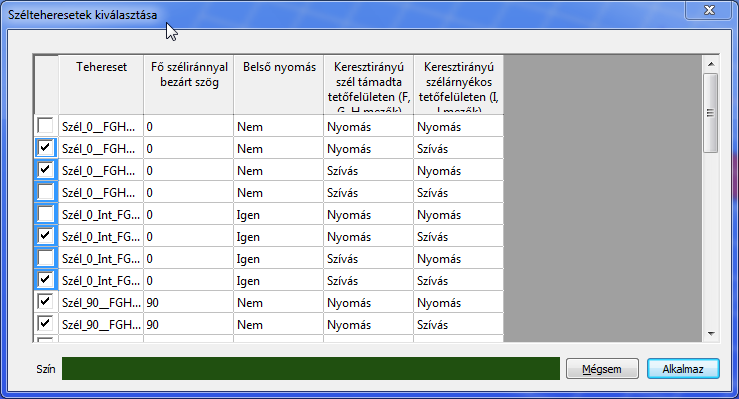Uncheck the second Szél_0_Int_FG row (Nyomás/Szívás)

click(45, 236)
